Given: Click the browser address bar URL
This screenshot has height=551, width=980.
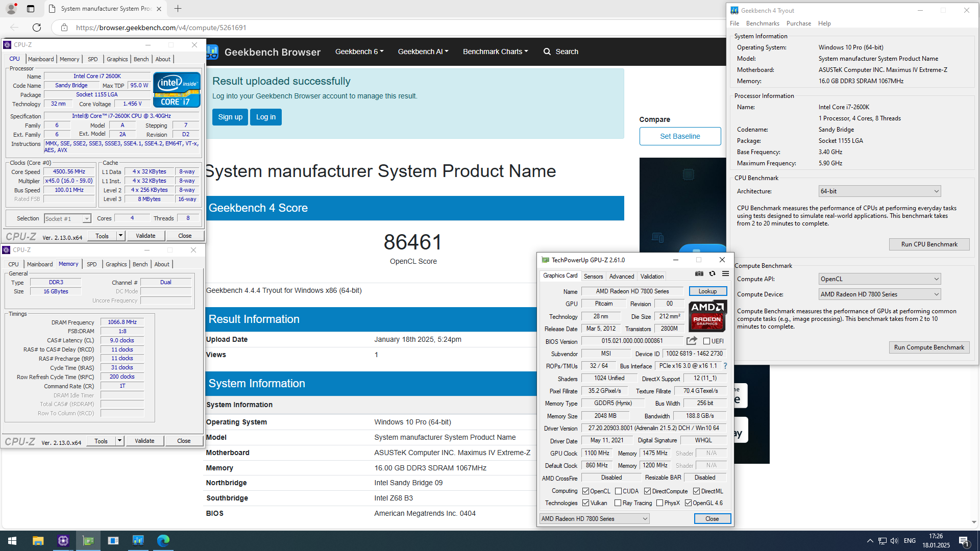Looking at the screenshot, I should (x=161, y=28).
